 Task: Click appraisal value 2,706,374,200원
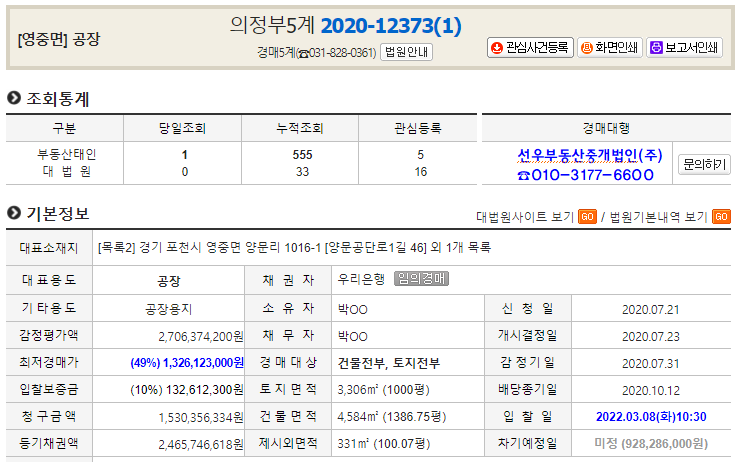click(x=201, y=336)
